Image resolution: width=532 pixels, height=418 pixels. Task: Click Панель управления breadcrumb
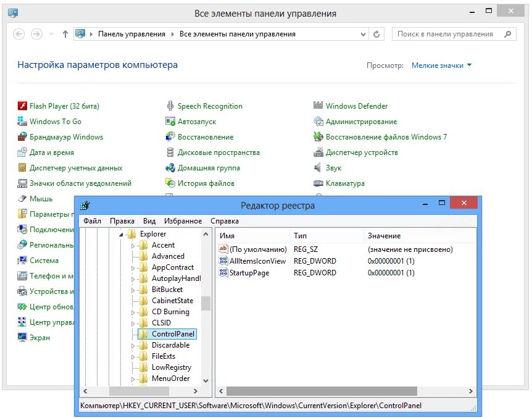click(x=131, y=34)
